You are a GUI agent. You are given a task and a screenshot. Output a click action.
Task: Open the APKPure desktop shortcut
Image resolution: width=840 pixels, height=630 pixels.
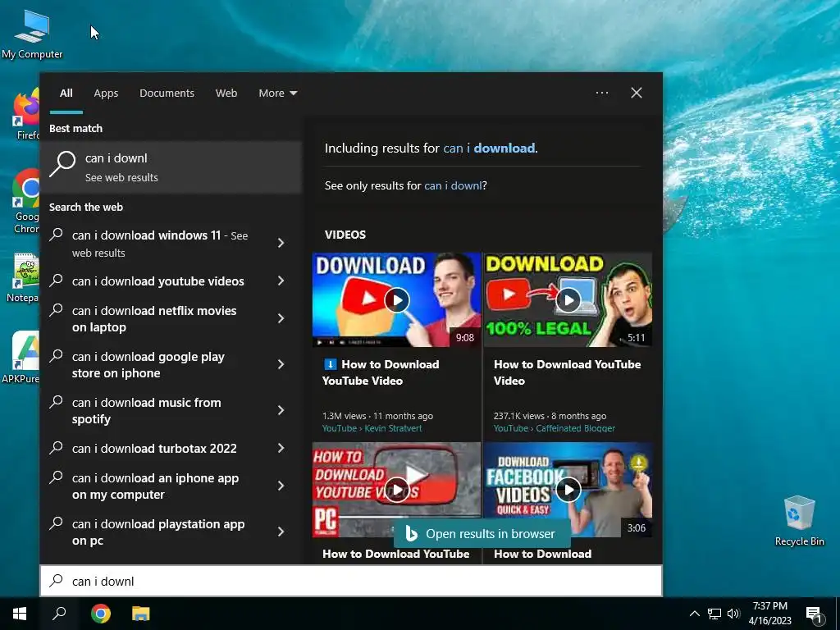21,358
